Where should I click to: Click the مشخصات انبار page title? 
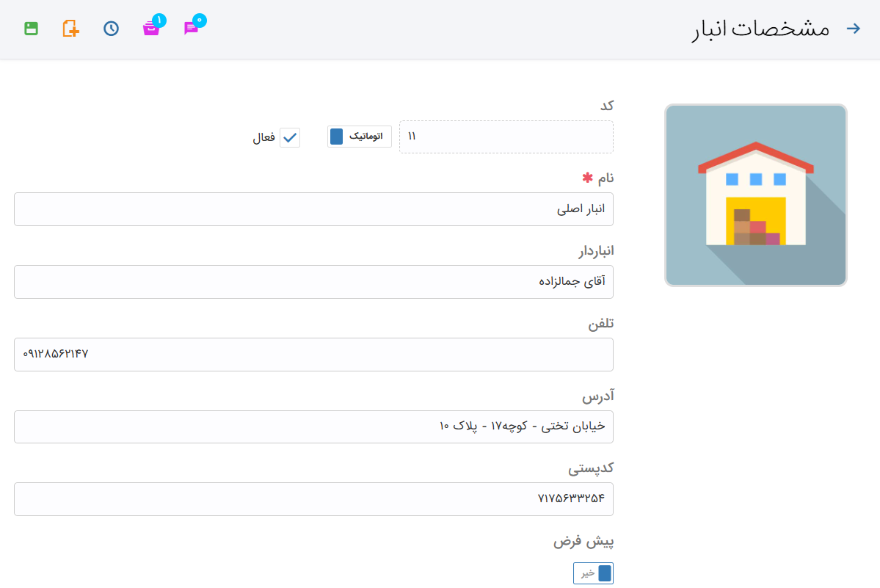pyautogui.click(x=760, y=29)
